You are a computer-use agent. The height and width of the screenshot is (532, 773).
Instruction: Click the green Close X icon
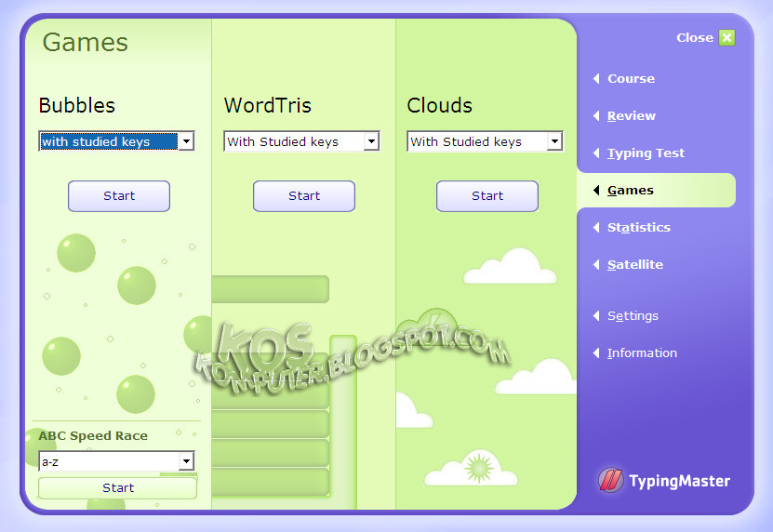pos(726,37)
